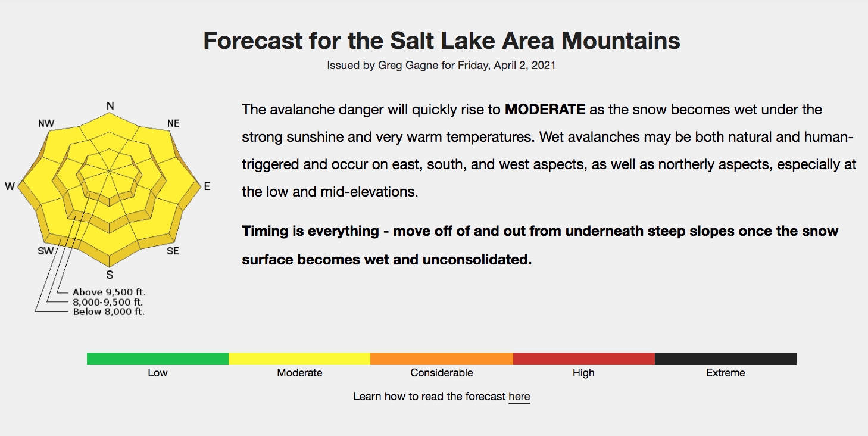Select the NW label on compass rose

pos(46,123)
